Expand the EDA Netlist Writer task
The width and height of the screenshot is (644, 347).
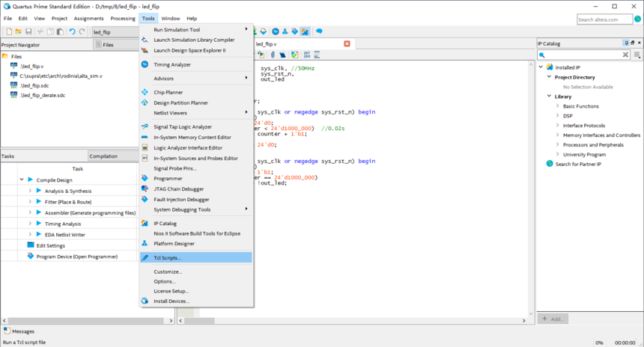point(30,234)
